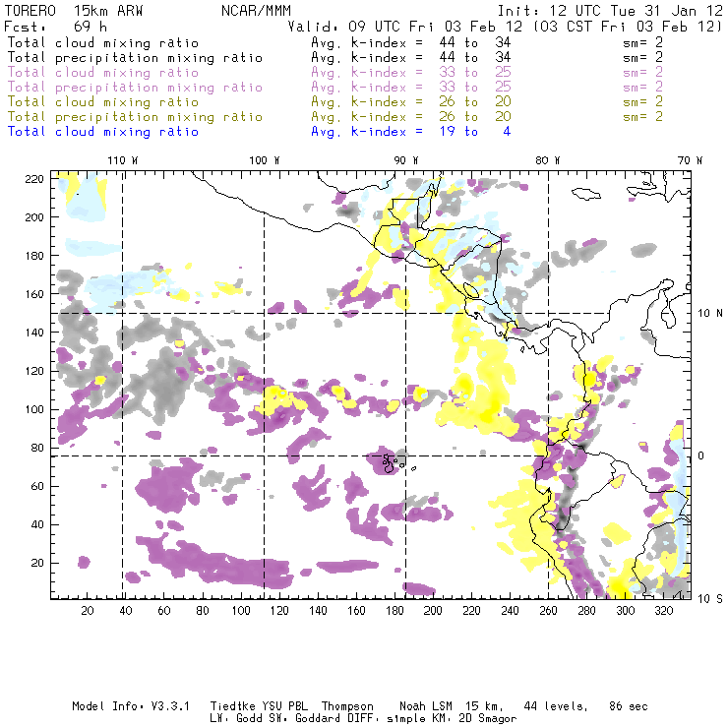The width and height of the screenshot is (728, 728).
Task: Click the '10 S' latitude label
Action: pos(710,599)
